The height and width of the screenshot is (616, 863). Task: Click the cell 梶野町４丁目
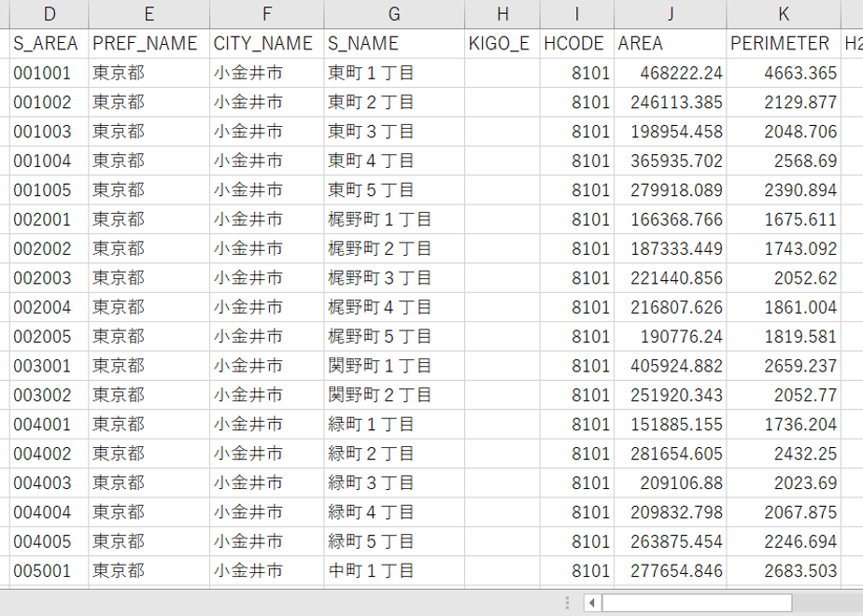point(394,307)
